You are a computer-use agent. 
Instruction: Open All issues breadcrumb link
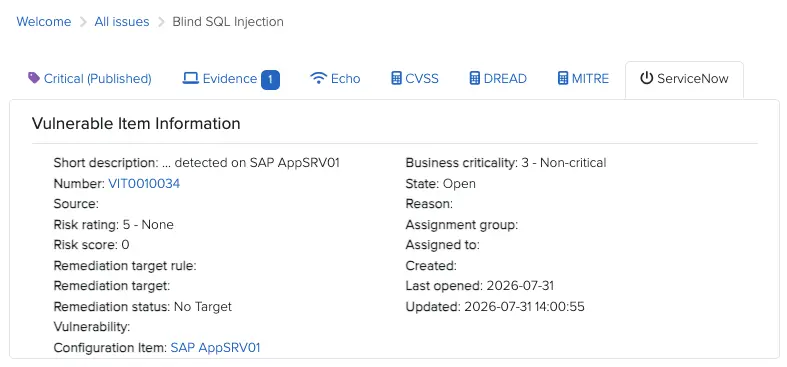(122, 22)
